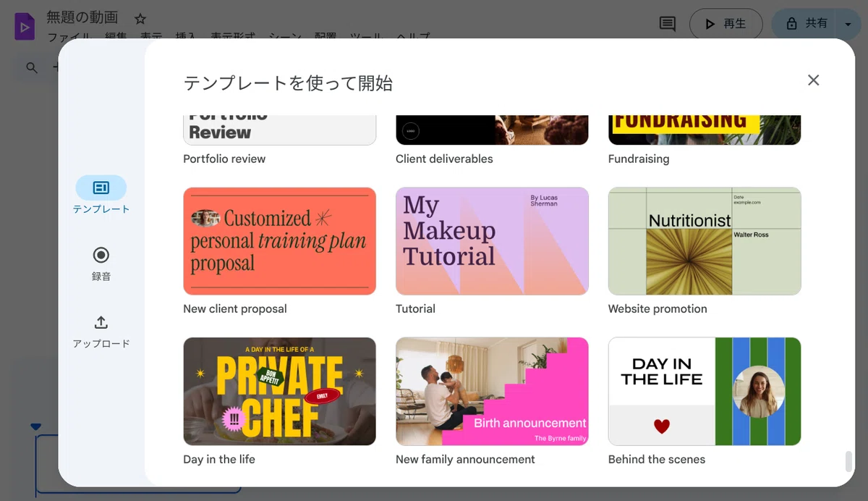Click the 'New family announcement' label
868x501 pixels.
(x=465, y=459)
